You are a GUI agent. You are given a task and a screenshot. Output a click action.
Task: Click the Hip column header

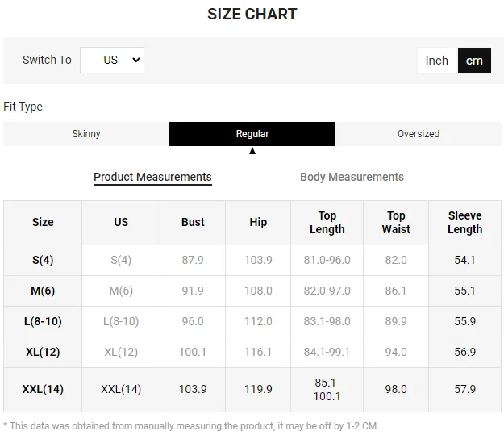258,222
